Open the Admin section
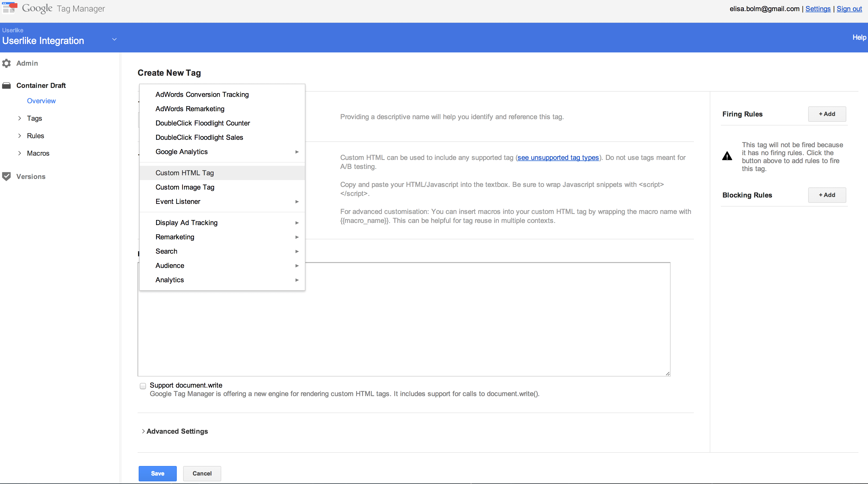The image size is (868, 484). click(x=27, y=63)
